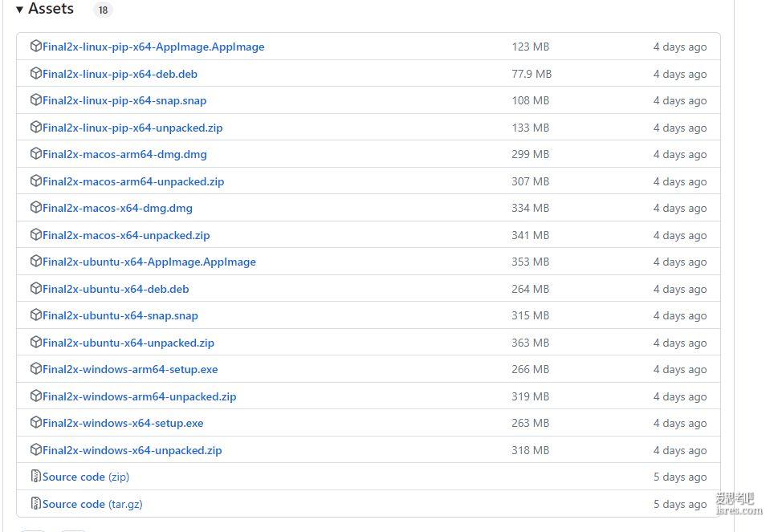Click the 266 MB file size

[x=530, y=369]
